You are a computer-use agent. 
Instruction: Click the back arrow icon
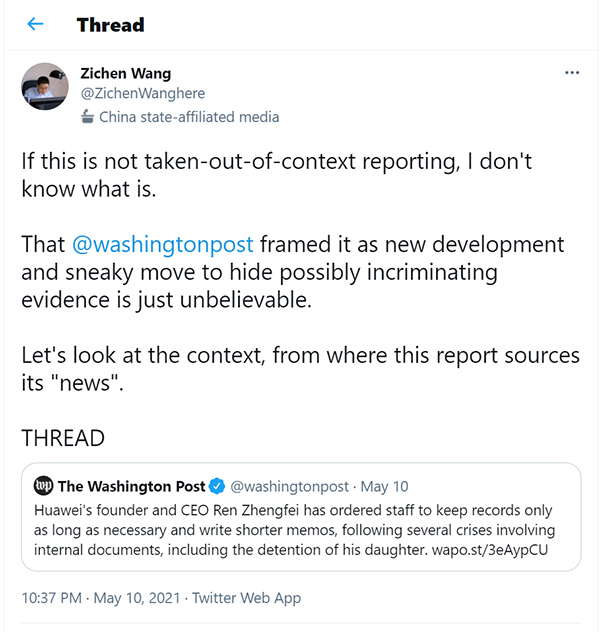pyautogui.click(x=36, y=24)
